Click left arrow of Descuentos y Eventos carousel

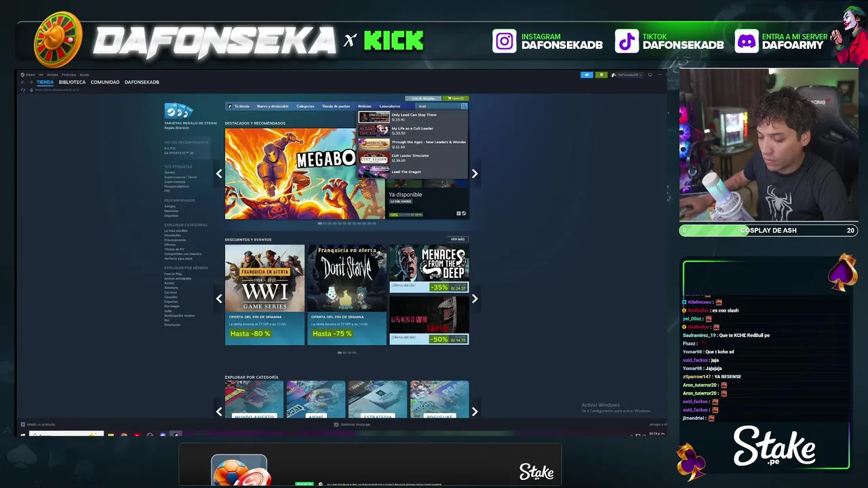click(x=219, y=298)
